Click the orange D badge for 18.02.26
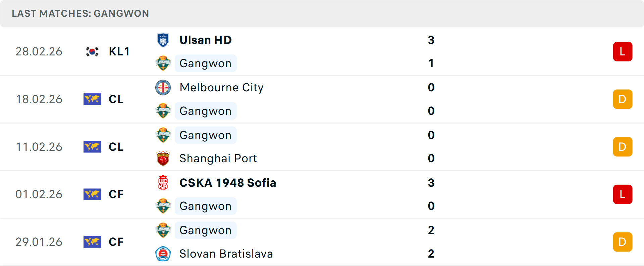Viewport: 644px width, 266px height. [x=623, y=99]
